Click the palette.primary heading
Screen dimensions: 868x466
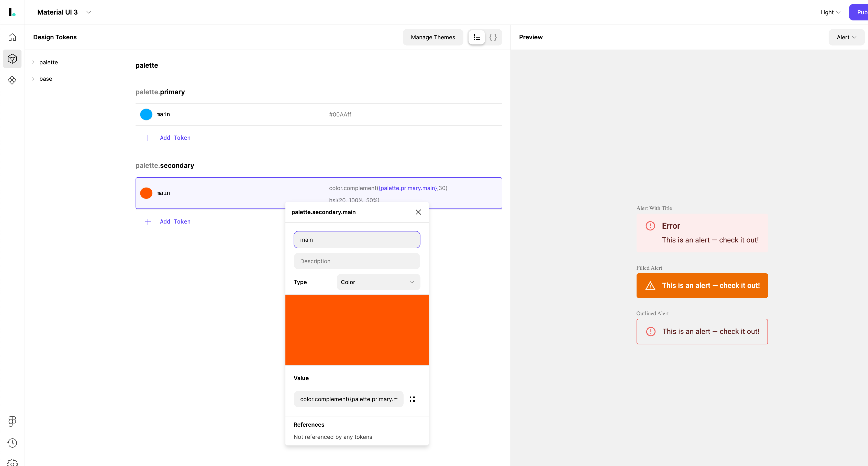(x=160, y=92)
